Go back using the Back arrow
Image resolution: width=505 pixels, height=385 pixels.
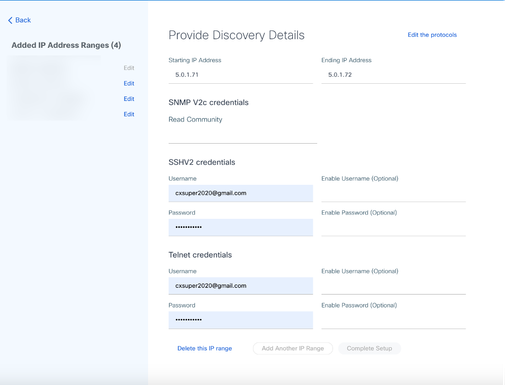[x=19, y=20]
